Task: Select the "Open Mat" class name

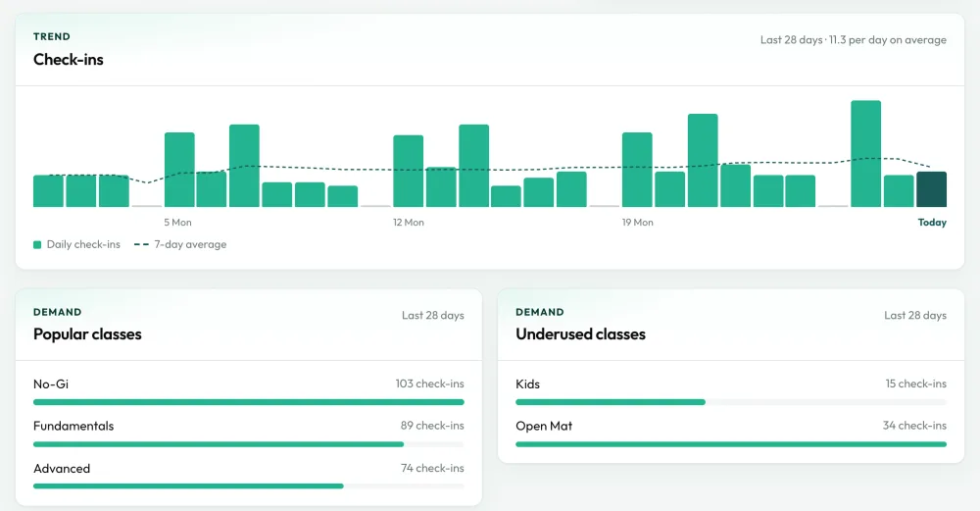Action: click(544, 426)
